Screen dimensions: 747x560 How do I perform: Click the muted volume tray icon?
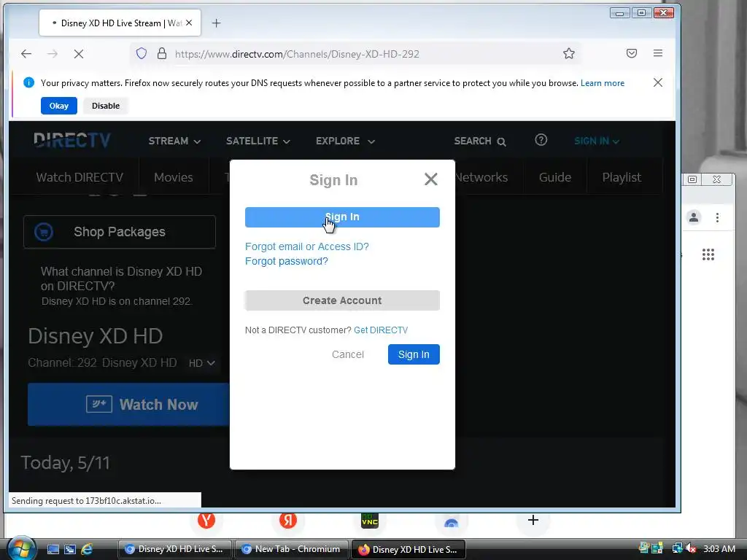point(691,548)
